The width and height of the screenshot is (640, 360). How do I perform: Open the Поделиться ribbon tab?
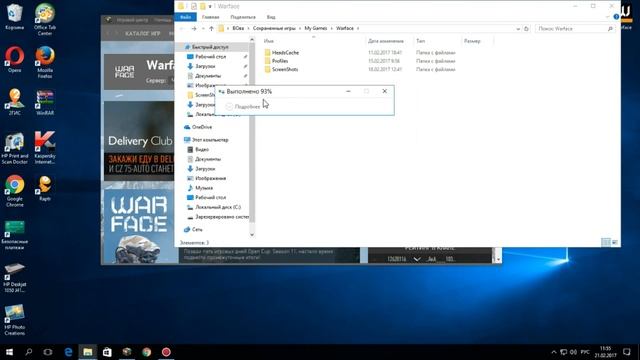click(x=243, y=17)
